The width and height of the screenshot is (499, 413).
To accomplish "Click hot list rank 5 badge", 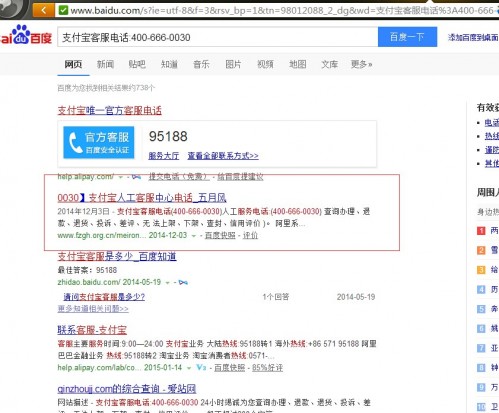I will [481, 309].
